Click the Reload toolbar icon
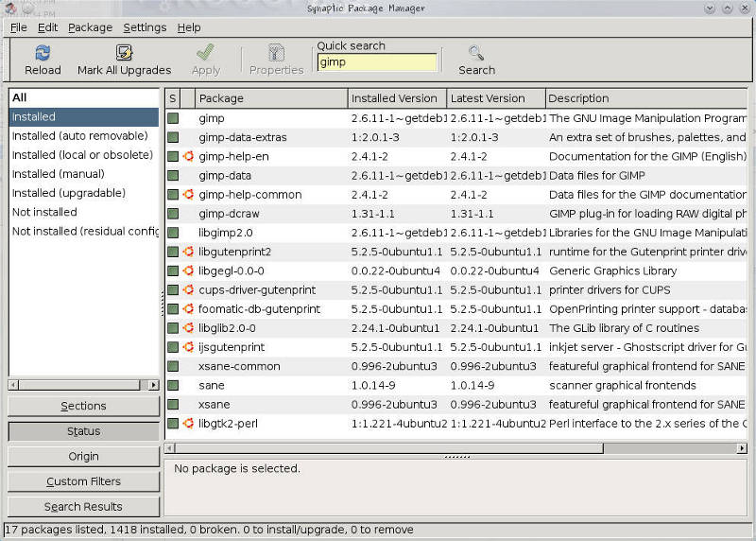 point(42,53)
